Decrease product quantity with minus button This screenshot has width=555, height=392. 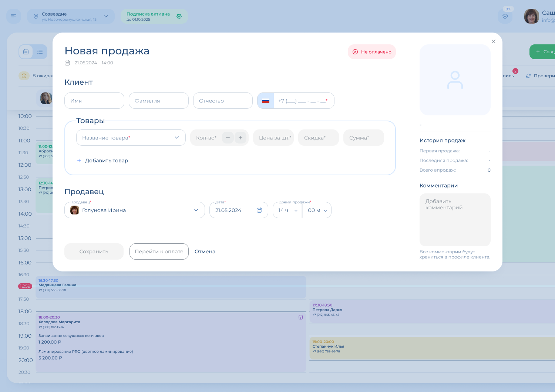point(228,138)
